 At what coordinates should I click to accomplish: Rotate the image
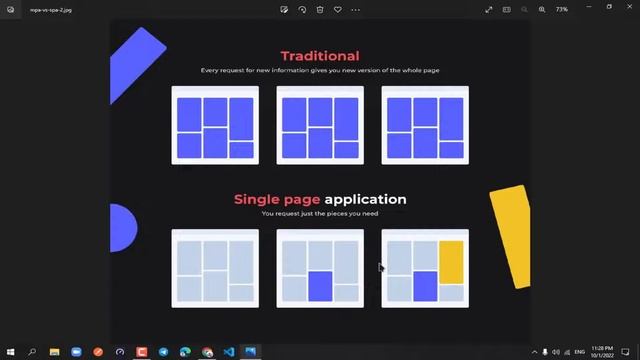point(302,9)
